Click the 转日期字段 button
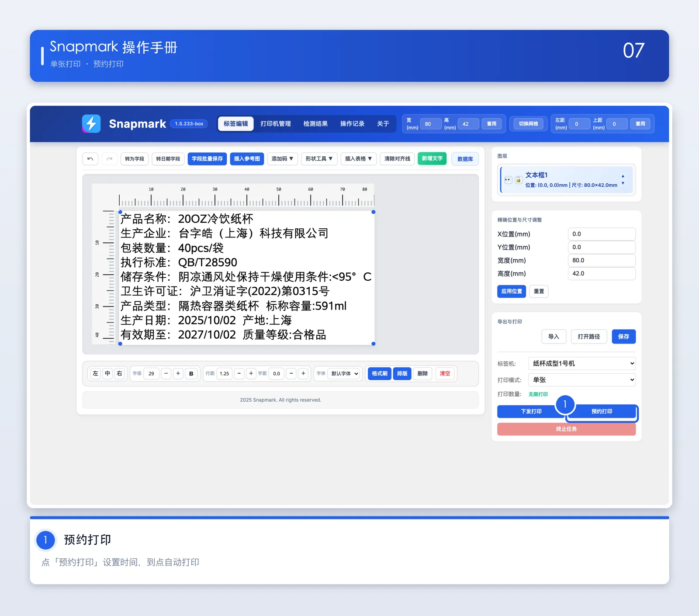Image resolution: width=699 pixels, height=616 pixels. [168, 159]
